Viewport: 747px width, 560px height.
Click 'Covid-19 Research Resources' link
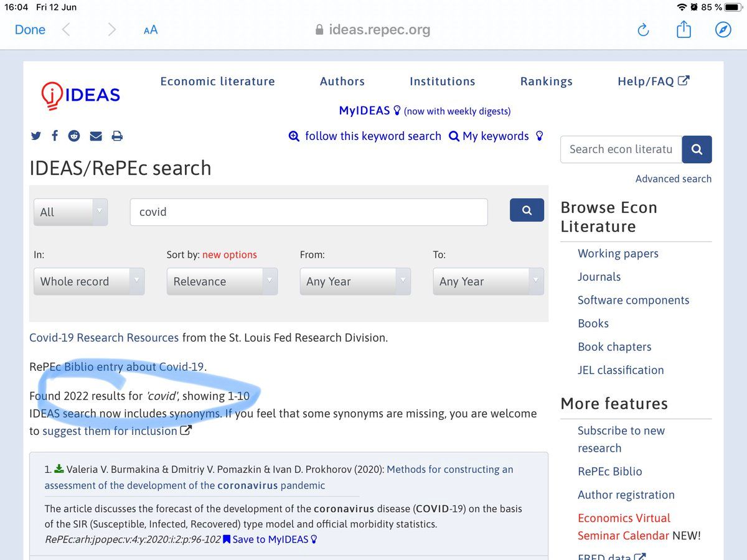coord(104,338)
